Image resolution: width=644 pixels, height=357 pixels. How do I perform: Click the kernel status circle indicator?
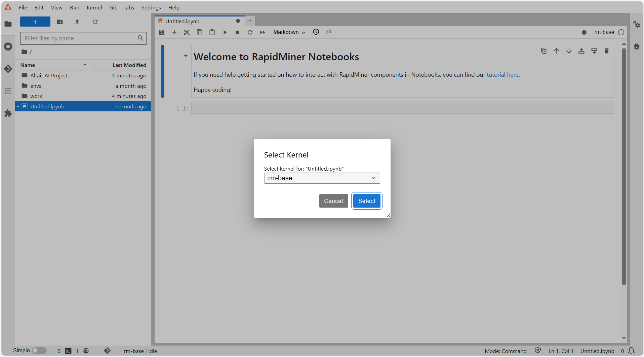(621, 32)
